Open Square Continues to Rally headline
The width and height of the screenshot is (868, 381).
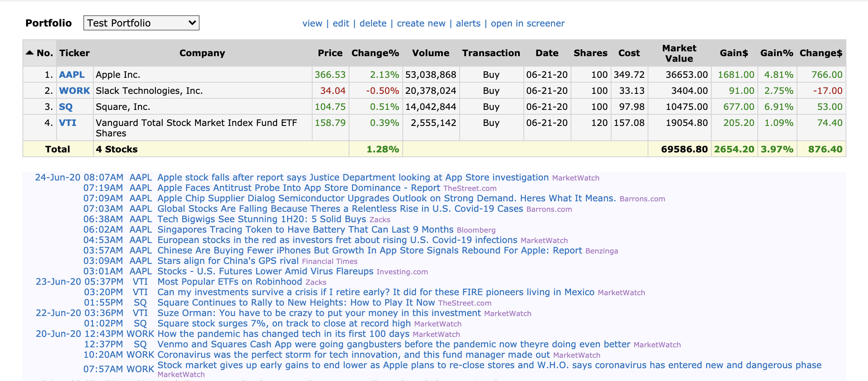(x=296, y=302)
